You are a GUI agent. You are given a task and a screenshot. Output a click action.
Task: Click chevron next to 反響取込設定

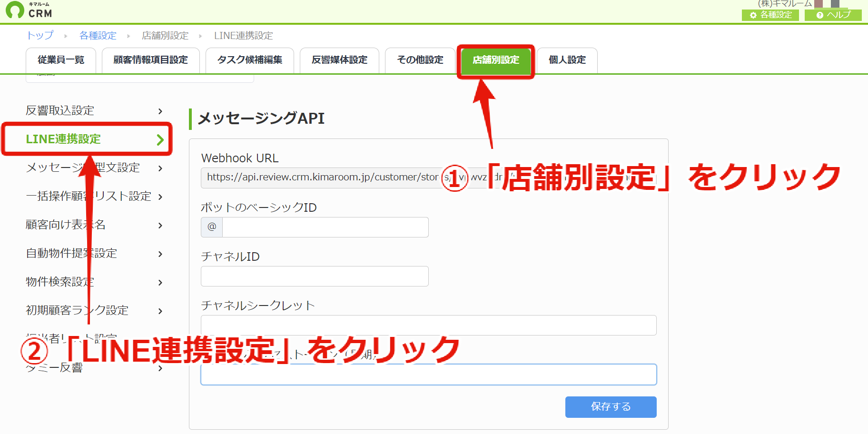tap(160, 111)
